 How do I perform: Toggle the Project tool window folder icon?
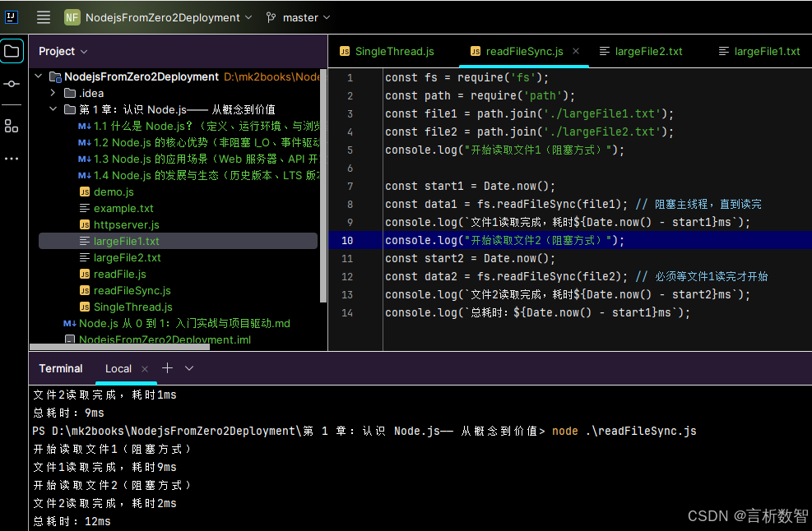(x=12, y=51)
